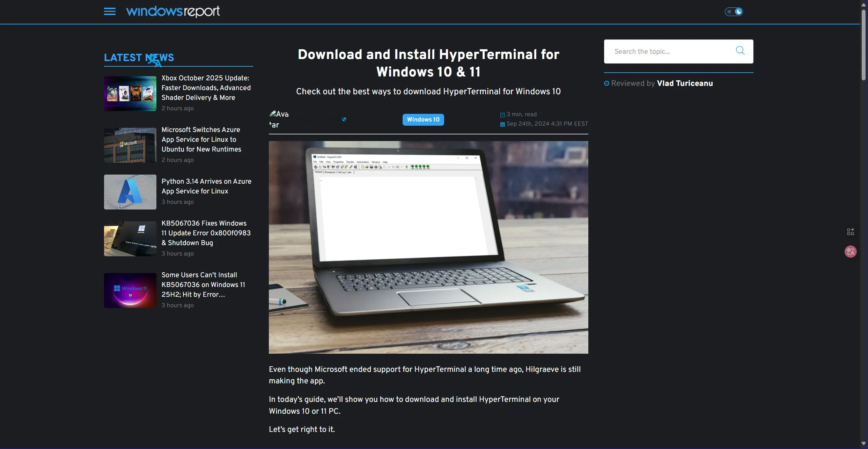This screenshot has height=449, width=868.
Task: Click the HyperTerminal laptop featured image
Action: (x=428, y=247)
